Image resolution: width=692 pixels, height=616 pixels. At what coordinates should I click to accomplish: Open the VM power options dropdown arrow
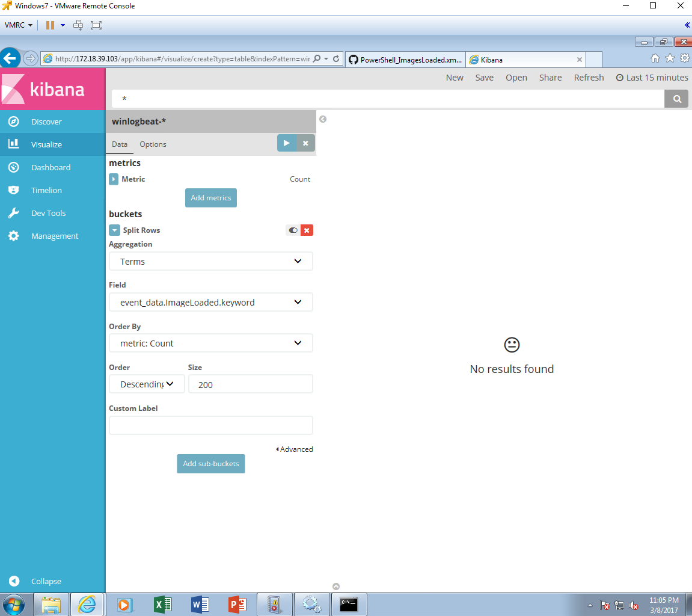coord(63,25)
